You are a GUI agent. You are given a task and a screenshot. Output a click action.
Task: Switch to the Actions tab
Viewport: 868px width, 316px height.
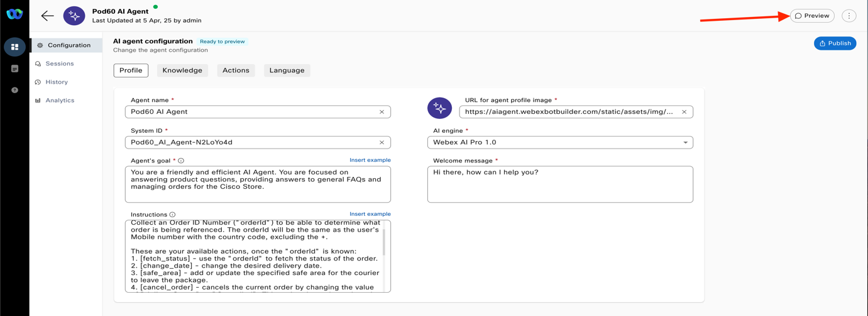pos(236,71)
